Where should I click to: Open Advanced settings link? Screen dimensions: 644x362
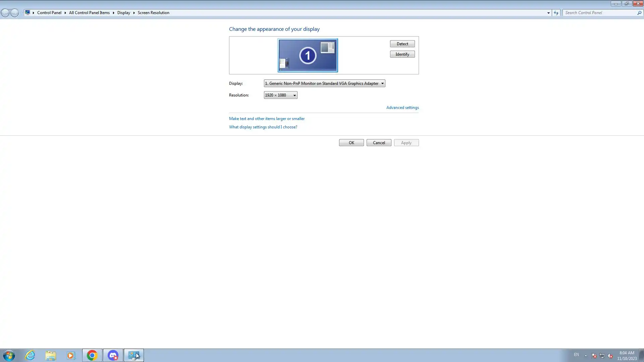(402, 108)
